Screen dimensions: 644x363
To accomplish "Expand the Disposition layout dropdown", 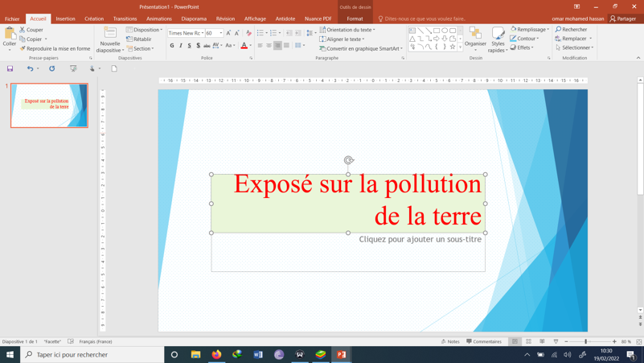I will tap(146, 30).
